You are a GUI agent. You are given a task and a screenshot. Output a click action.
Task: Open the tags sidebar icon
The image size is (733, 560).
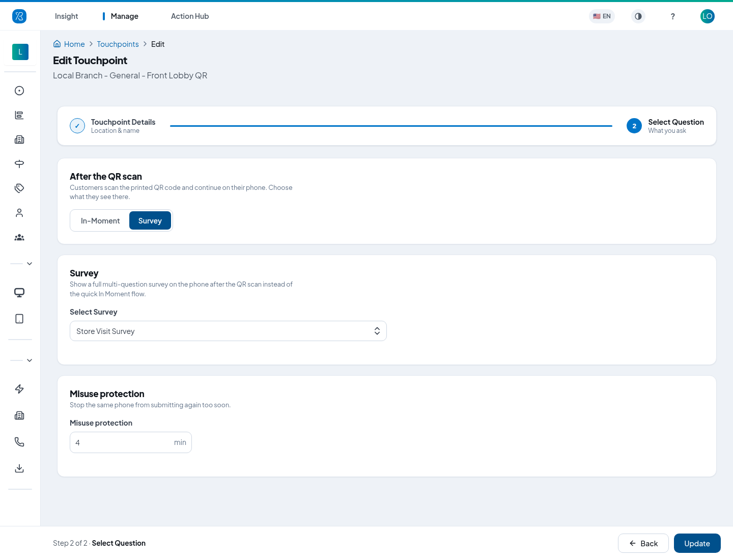coord(19,188)
